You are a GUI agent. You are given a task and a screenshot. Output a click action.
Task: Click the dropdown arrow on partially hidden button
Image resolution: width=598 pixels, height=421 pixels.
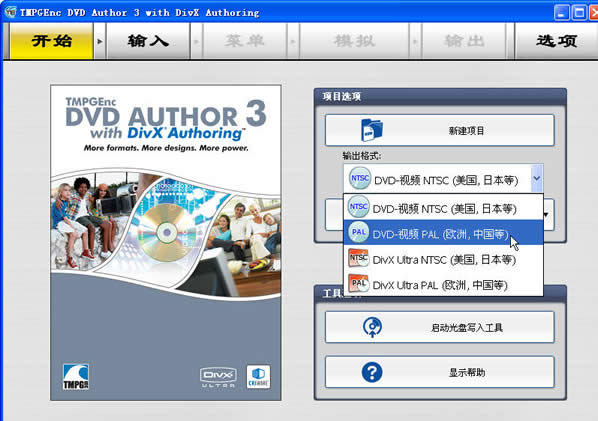coord(546,215)
